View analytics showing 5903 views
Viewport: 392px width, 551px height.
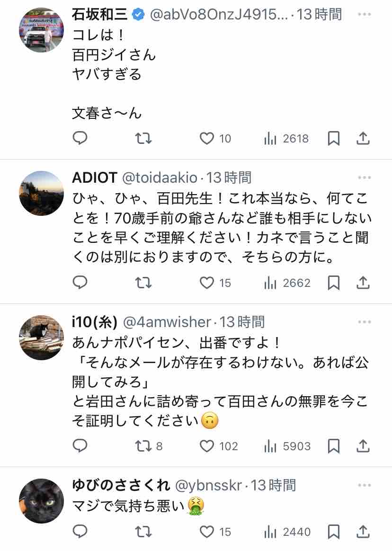click(270, 446)
